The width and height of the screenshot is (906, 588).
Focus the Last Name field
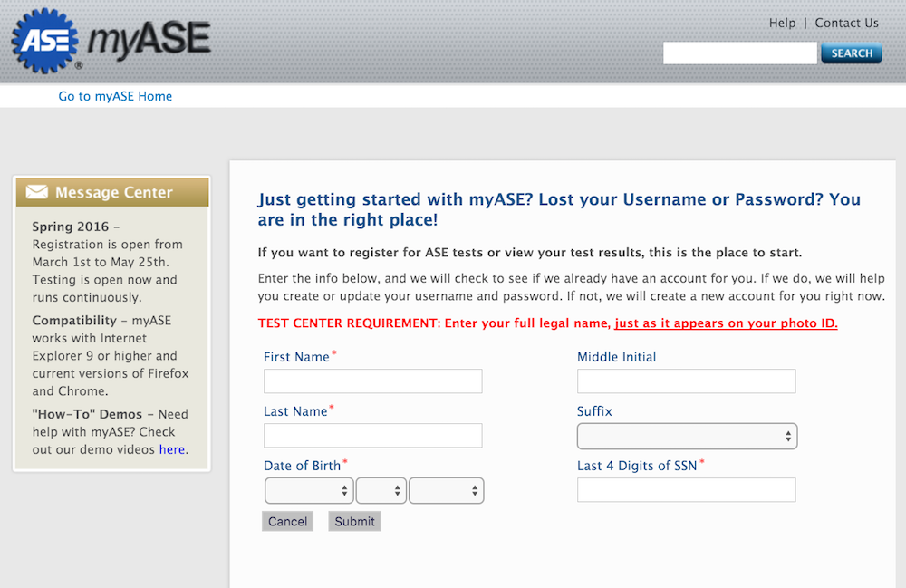coord(372,436)
